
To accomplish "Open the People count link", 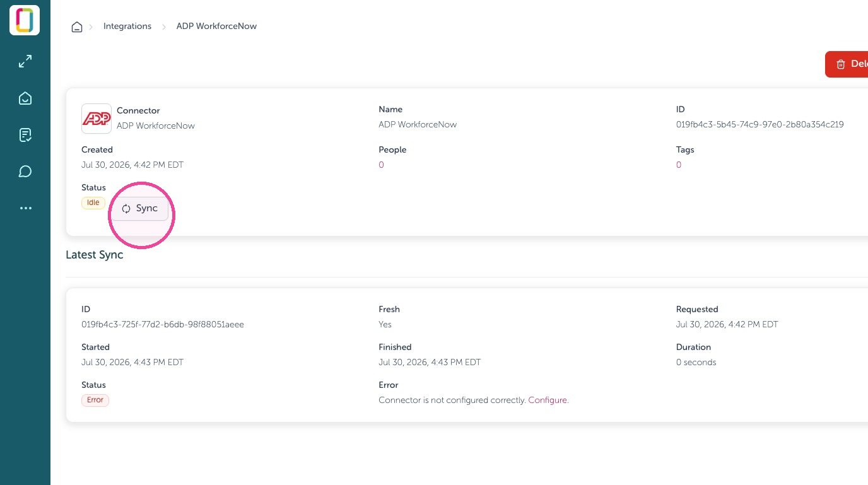I will [x=381, y=165].
